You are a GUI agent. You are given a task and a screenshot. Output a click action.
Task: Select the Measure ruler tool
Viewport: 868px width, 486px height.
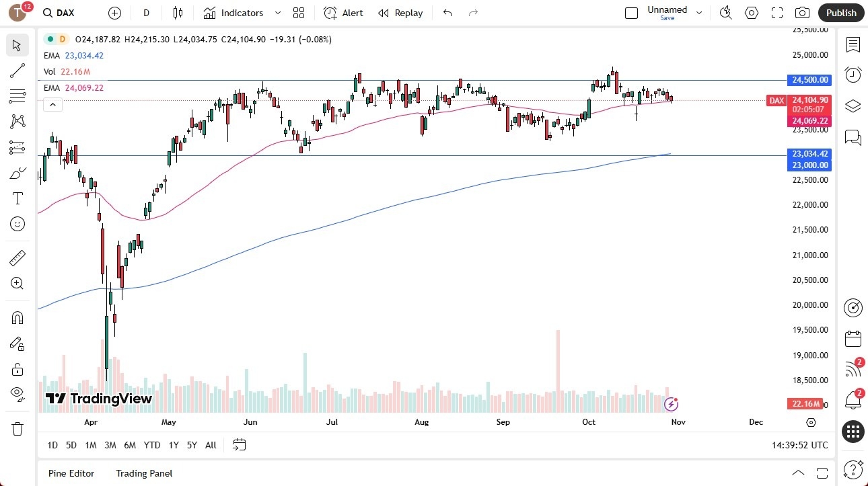coord(17,257)
